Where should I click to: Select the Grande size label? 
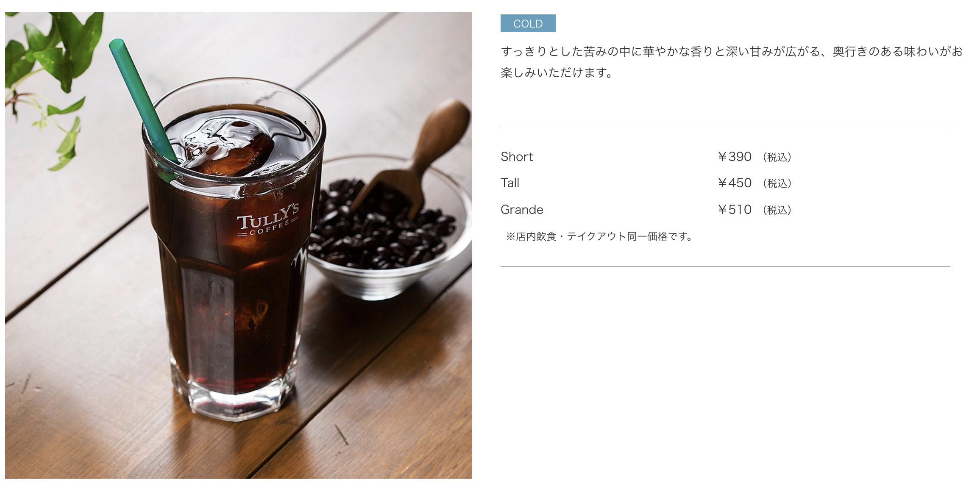click(522, 210)
